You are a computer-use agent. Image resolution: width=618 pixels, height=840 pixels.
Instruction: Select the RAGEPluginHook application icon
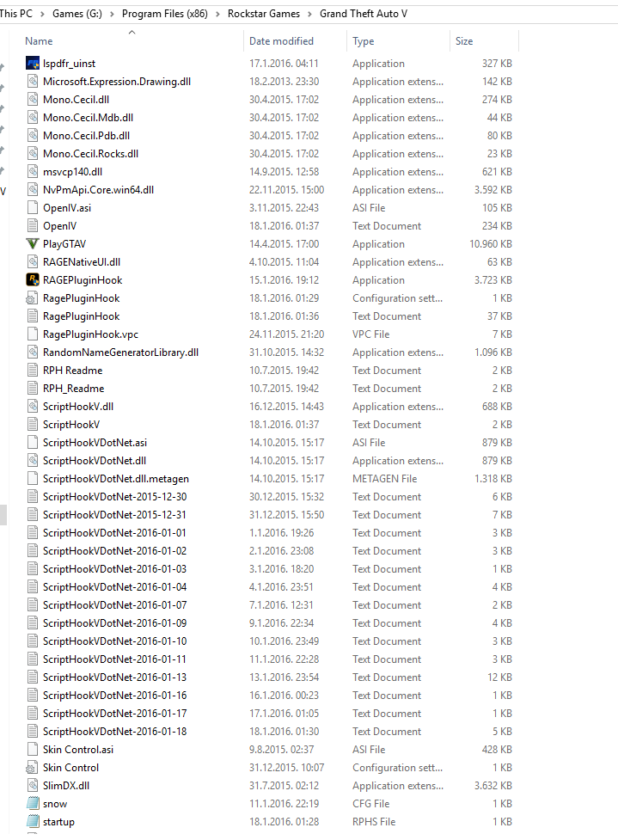(x=33, y=279)
